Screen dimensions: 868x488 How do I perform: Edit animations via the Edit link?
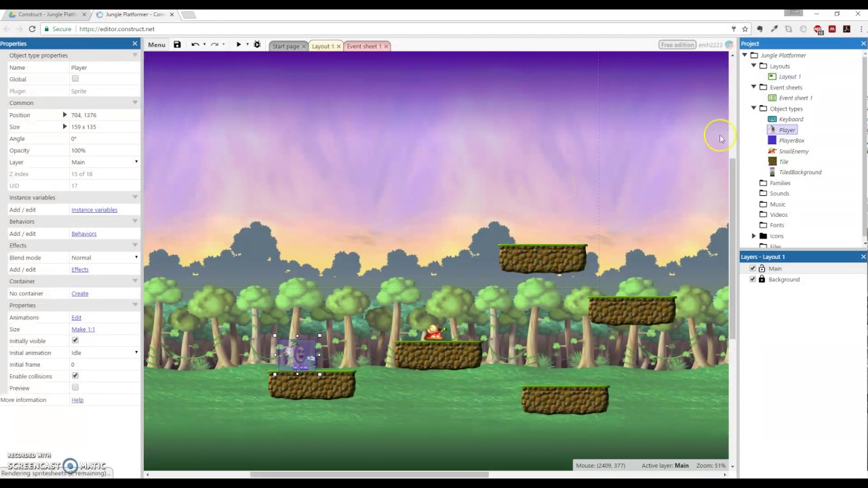(x=76, y=317)
